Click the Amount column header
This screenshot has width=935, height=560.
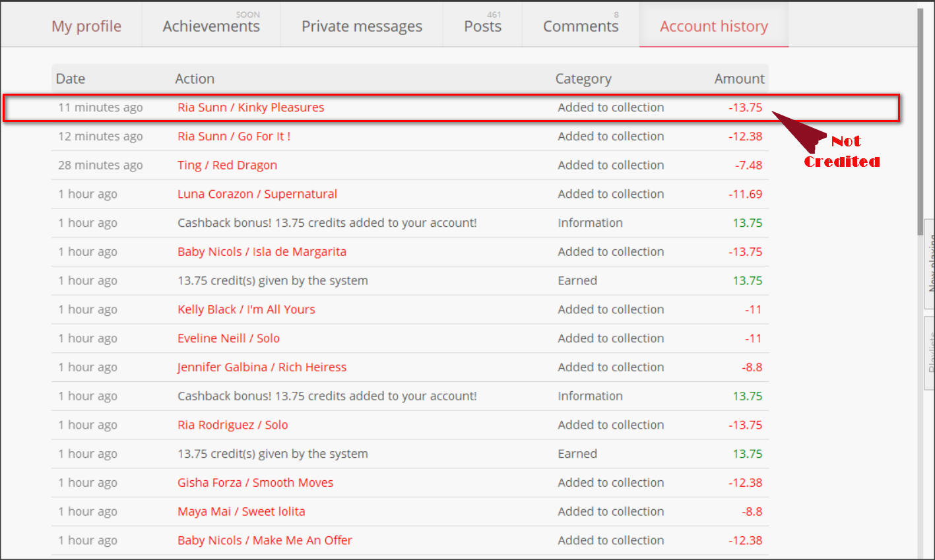point(739,79)
